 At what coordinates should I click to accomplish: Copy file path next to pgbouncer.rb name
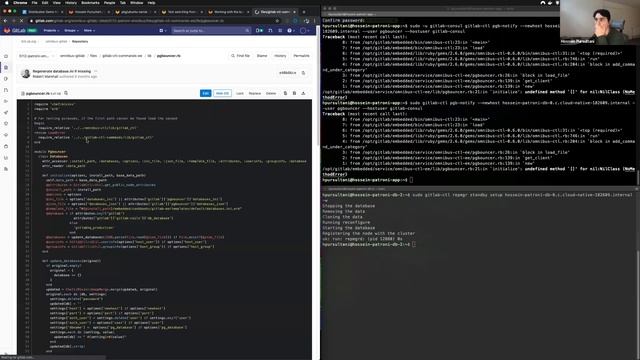pyautogui.click(x=66, y=93)
